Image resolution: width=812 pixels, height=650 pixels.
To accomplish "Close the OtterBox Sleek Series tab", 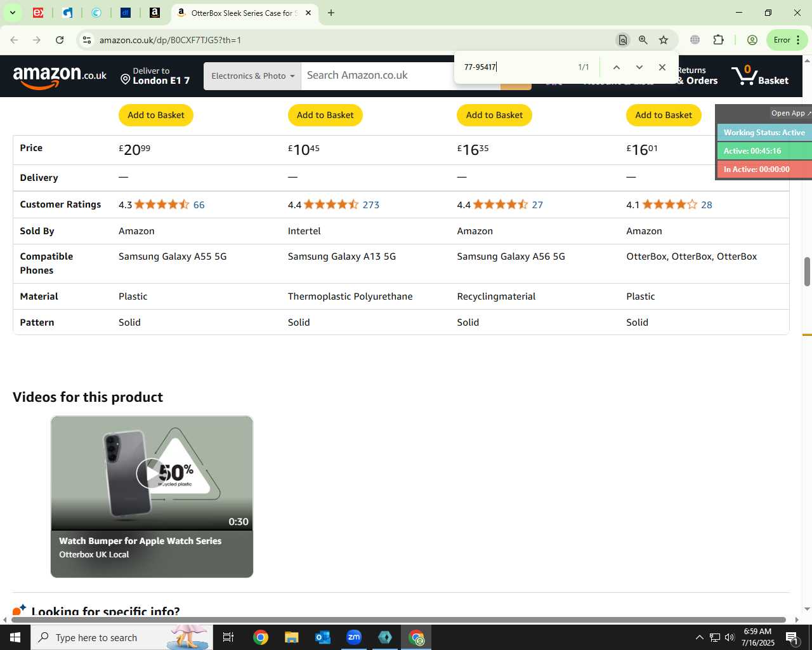I will (308, 13).
